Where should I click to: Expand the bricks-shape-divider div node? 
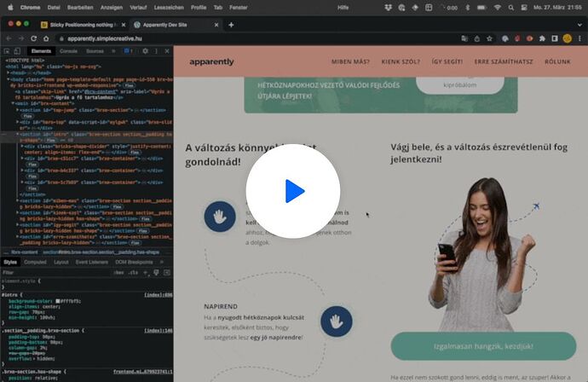22,146
